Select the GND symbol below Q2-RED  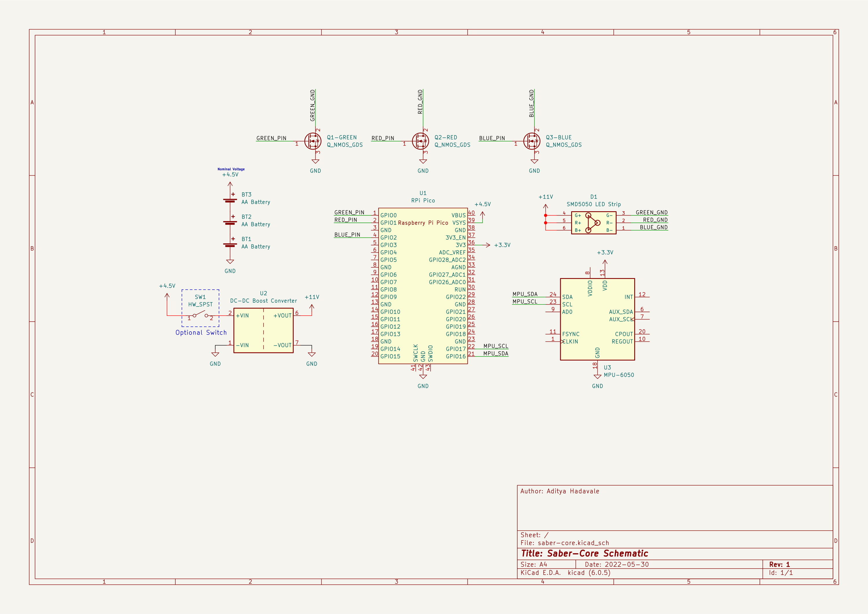[423, 162]
